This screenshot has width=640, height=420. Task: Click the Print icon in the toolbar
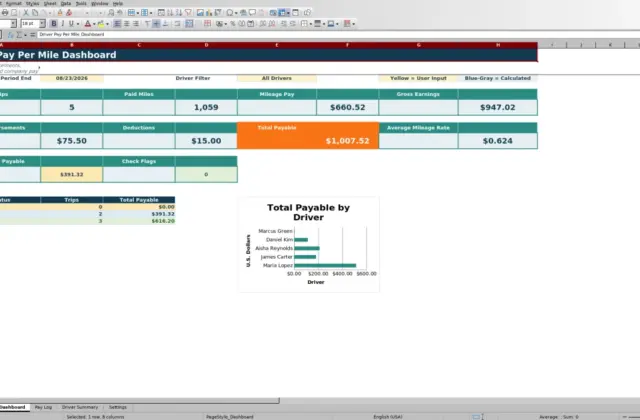pos(5,13)
